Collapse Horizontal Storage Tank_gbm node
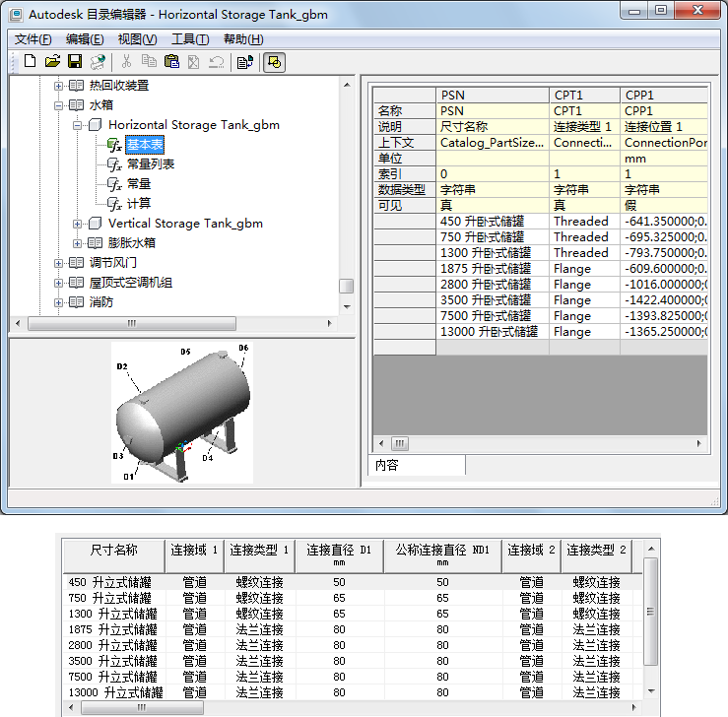728x717 pixels. [78, 125]
